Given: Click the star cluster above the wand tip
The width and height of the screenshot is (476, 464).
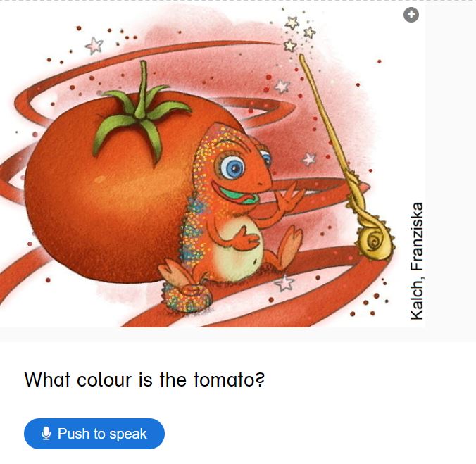Looking at the screenshot, I should coord(299,33).
